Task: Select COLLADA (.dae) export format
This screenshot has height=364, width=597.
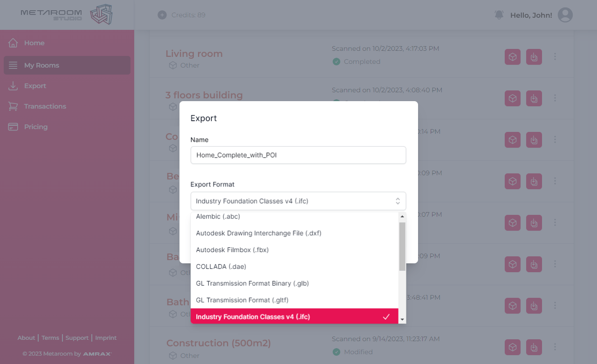Action: 221,266
